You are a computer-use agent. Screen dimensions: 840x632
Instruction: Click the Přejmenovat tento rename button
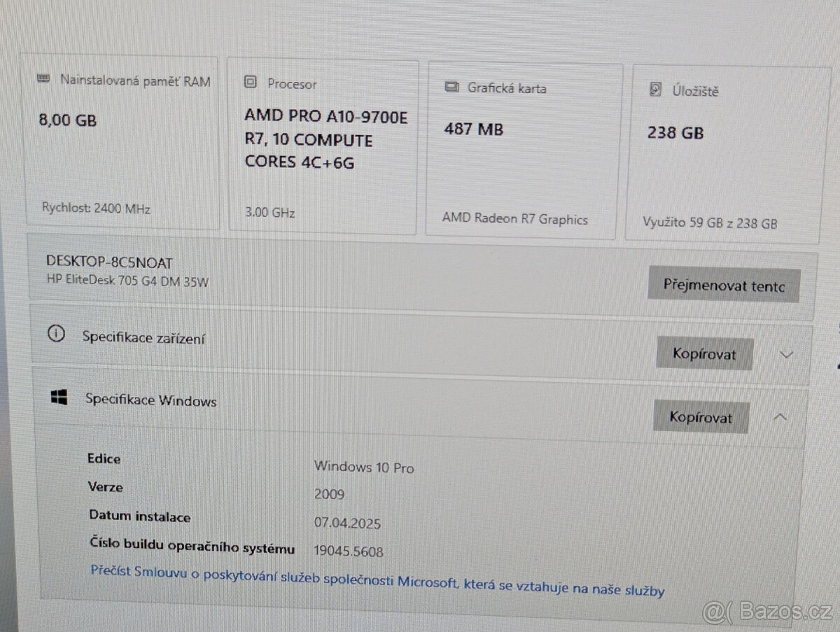(723, 286)
